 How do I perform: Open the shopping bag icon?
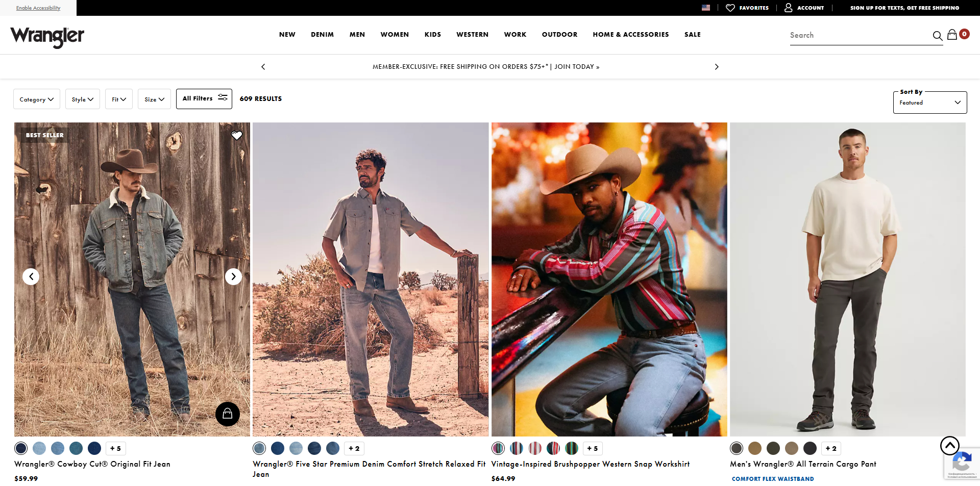tap(952, 35)
